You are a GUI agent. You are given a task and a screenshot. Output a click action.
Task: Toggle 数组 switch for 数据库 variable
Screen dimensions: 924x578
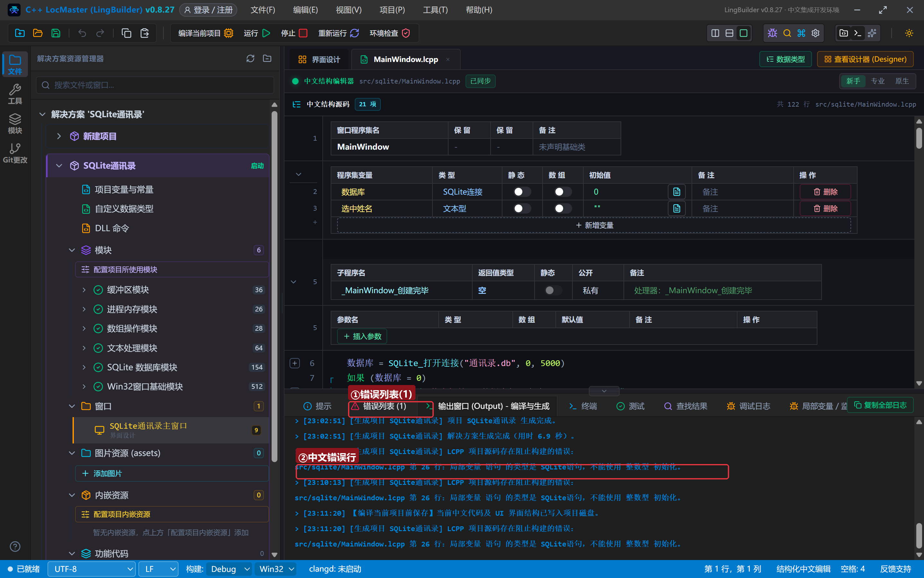pos(563,192)
